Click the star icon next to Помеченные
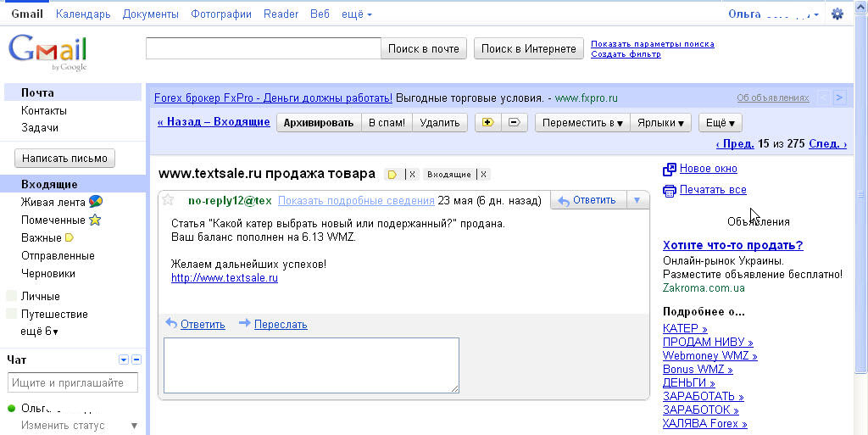Image resolution: width=868 pixels, height=435 pixels. (x=95, y=220)
